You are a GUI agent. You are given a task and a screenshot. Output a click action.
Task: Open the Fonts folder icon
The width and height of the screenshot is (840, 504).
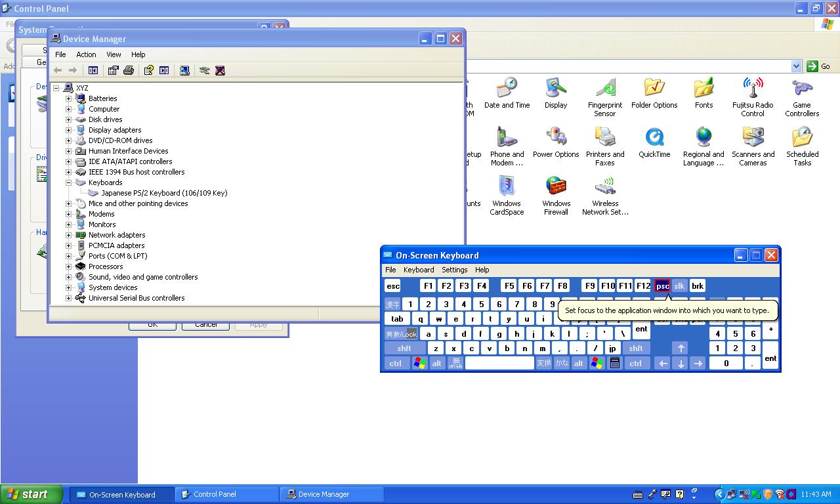[703, 93]
